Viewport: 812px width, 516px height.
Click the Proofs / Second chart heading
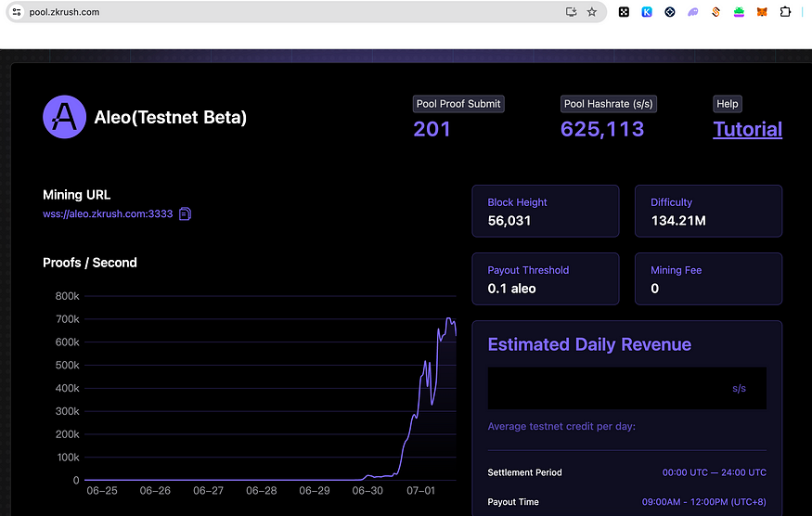(x=90, y=263)
